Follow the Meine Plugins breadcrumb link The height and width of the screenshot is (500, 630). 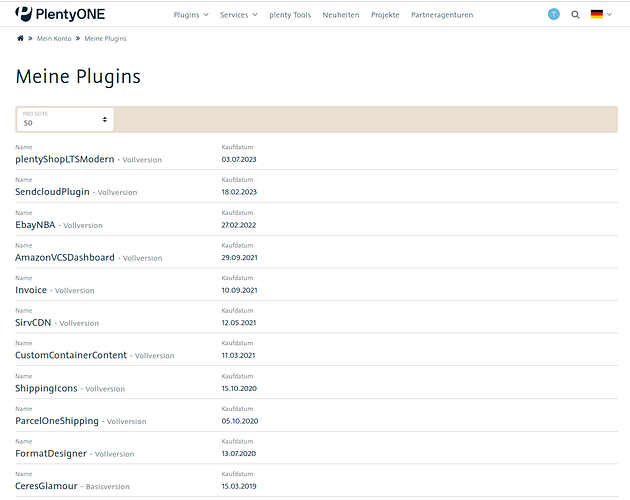click(105, 39)
